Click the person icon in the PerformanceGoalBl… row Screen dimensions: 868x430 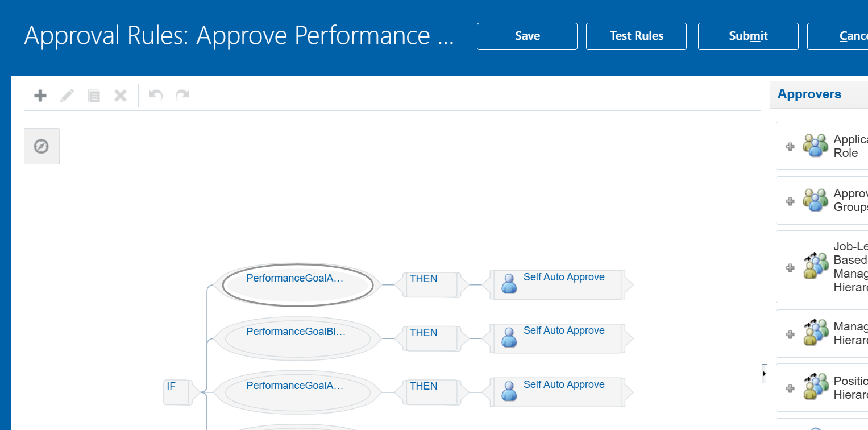click(509, 337)
